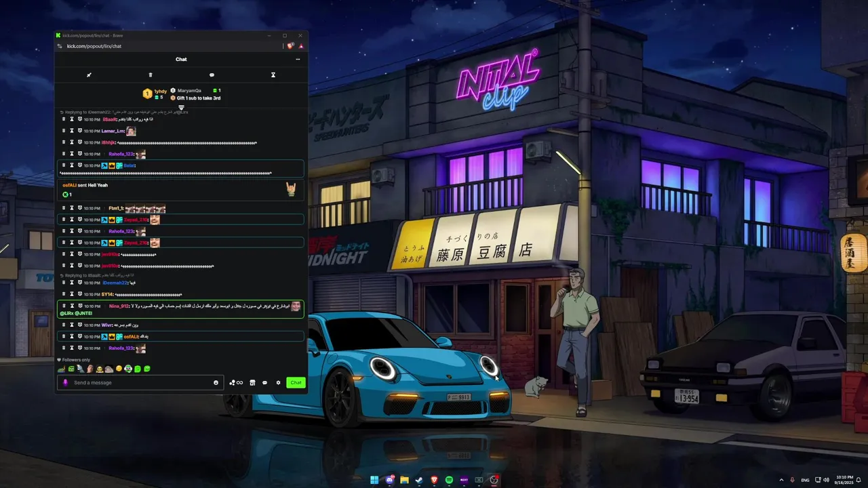This screenshot has width=868, height=488.
Task: Timeout Wivr with the hourglass icon
Action: tap(72, 325)
